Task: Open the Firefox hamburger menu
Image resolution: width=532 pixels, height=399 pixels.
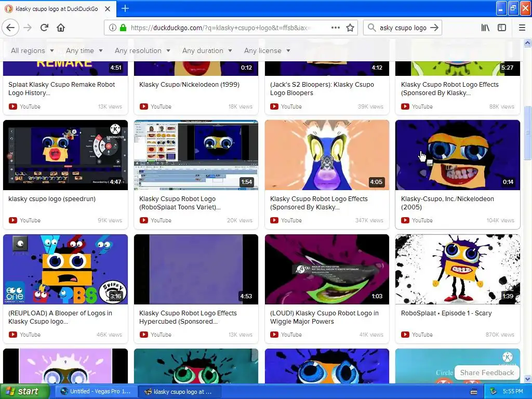Action: pyautogui.click(x=522, y=28)
